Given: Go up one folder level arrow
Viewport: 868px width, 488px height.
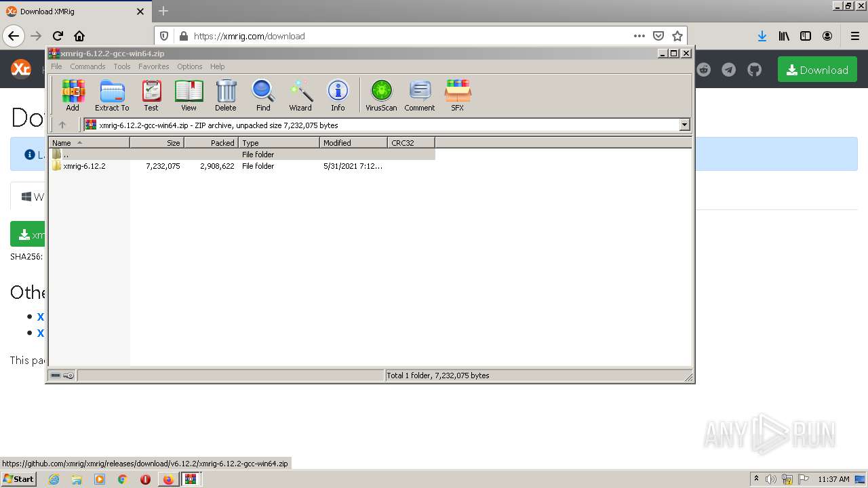Looking at the screenshot, I should click(x=62, y=125).
